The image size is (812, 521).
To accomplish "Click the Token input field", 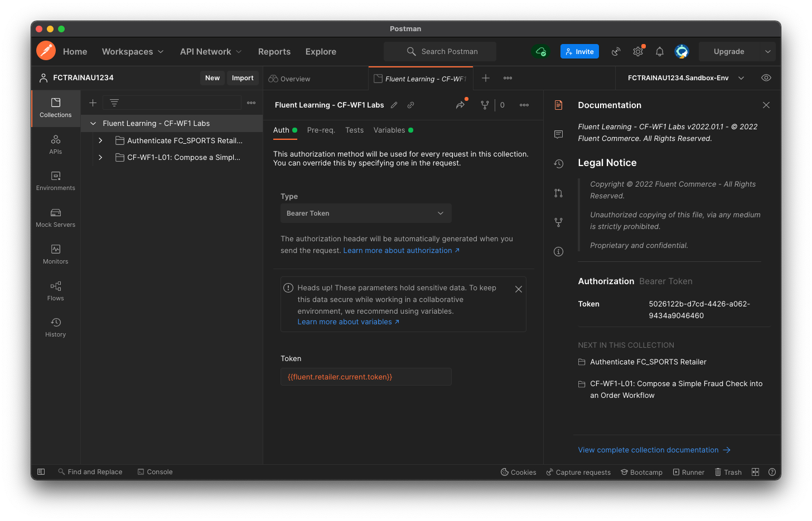I will click(x=366, y=377).
